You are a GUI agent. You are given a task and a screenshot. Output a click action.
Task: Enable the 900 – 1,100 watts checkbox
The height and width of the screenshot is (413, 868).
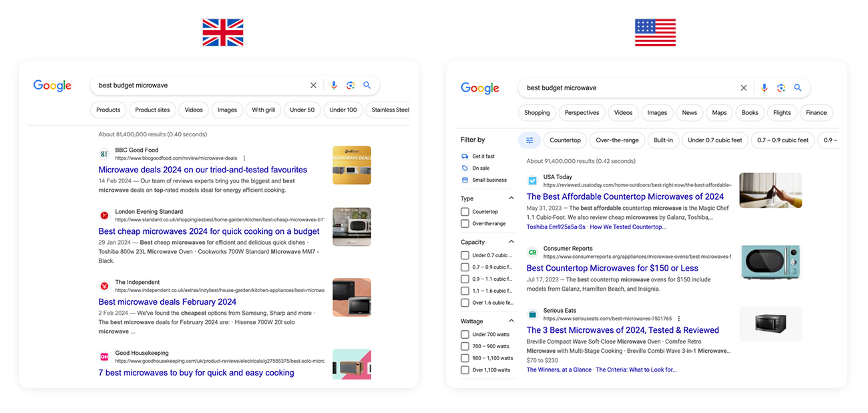tap(465, 358)
